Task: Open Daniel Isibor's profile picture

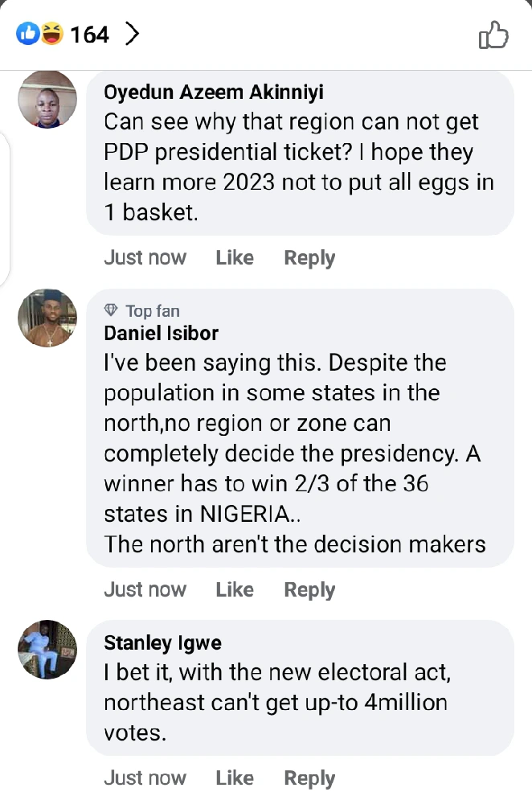Action: click(x=47, y=318)
